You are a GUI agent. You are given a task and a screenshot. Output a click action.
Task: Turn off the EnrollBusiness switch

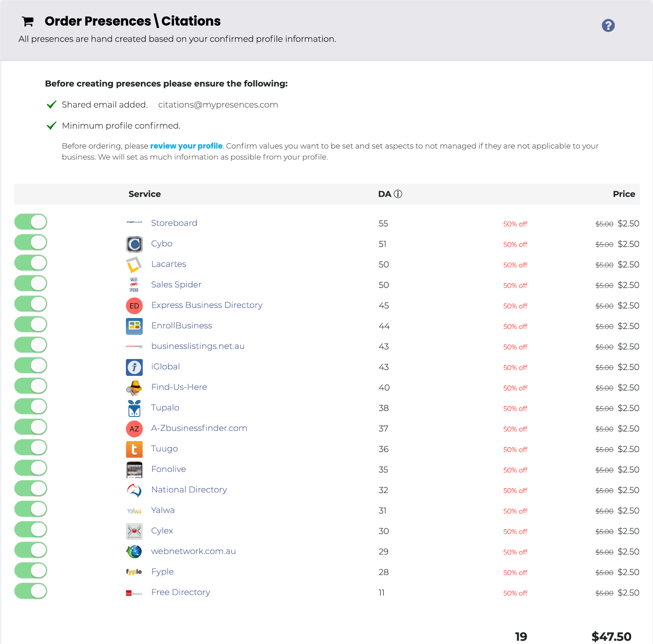pyautogui.click(x=31, y=325)
